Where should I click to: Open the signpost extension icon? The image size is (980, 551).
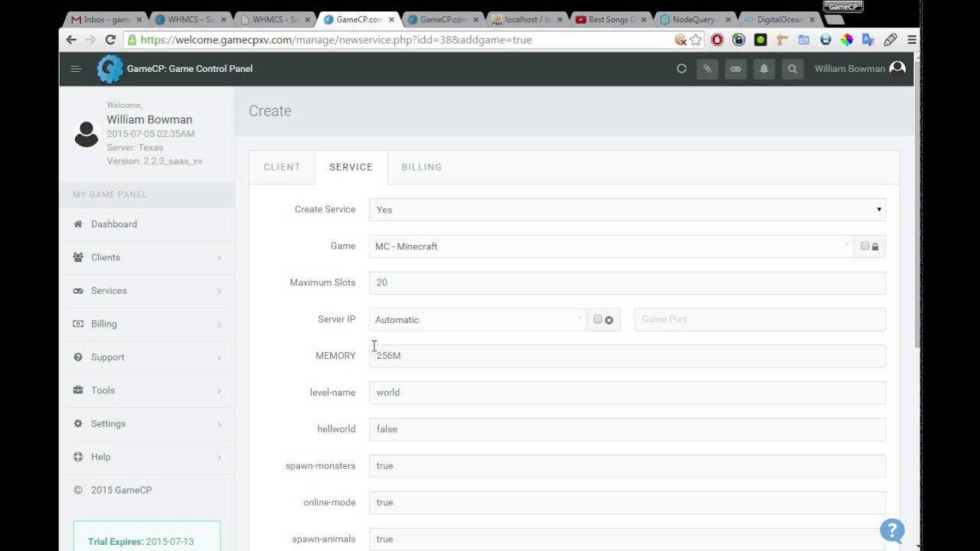click(782, 40)
